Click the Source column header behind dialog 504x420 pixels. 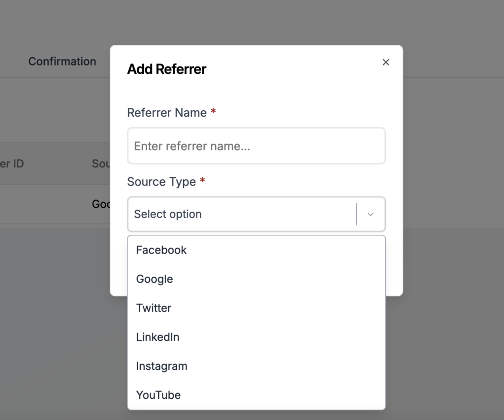coord(101,163)
